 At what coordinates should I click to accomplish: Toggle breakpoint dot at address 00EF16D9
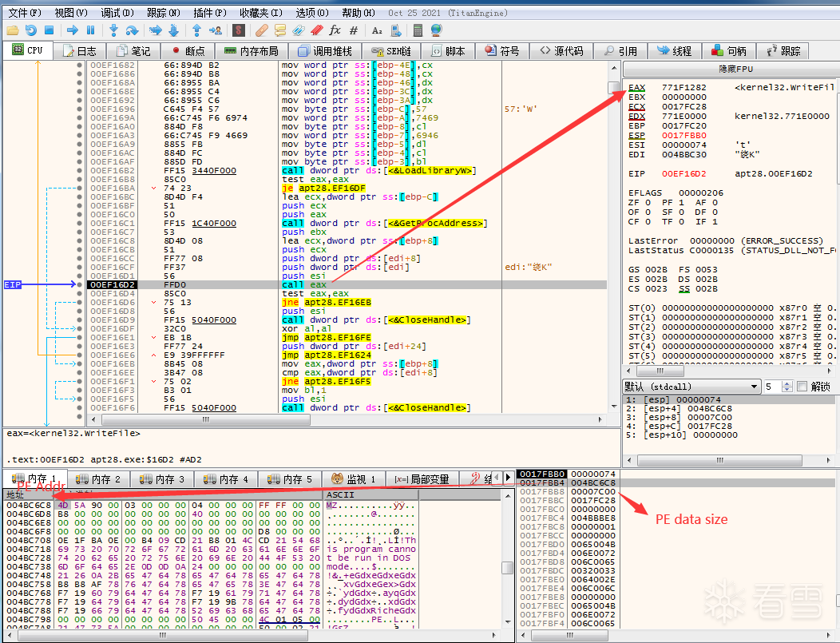pyautogui.click(x=79, y=320)
